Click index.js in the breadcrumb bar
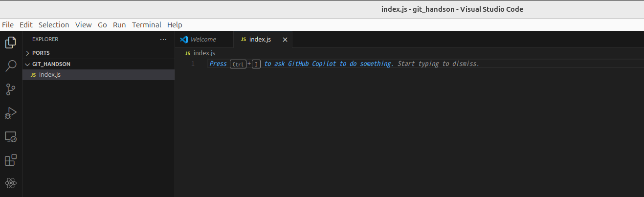Screen dimensions: 644x197 click(x=204, y=53)
